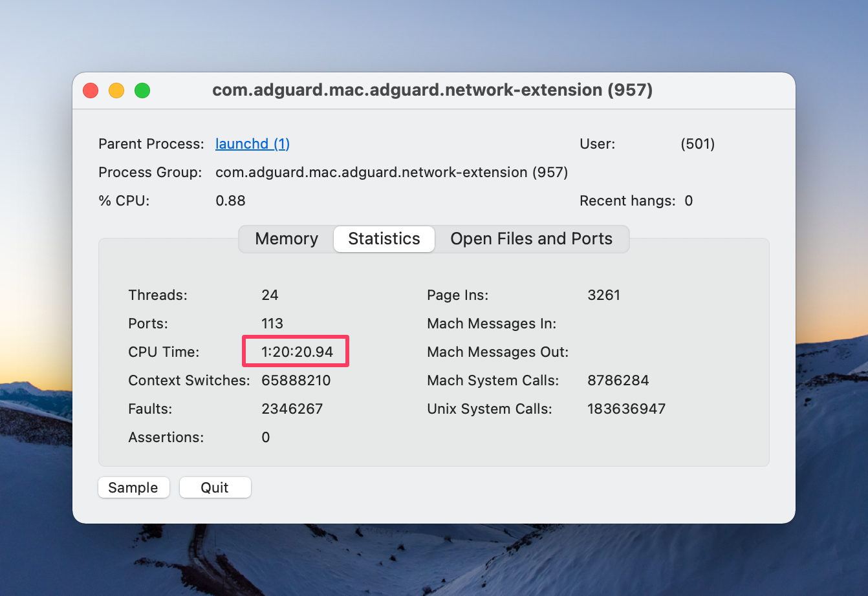Open the Open Files and Ports tab
This screenshot has width=868, height=596.
[532, 239]
